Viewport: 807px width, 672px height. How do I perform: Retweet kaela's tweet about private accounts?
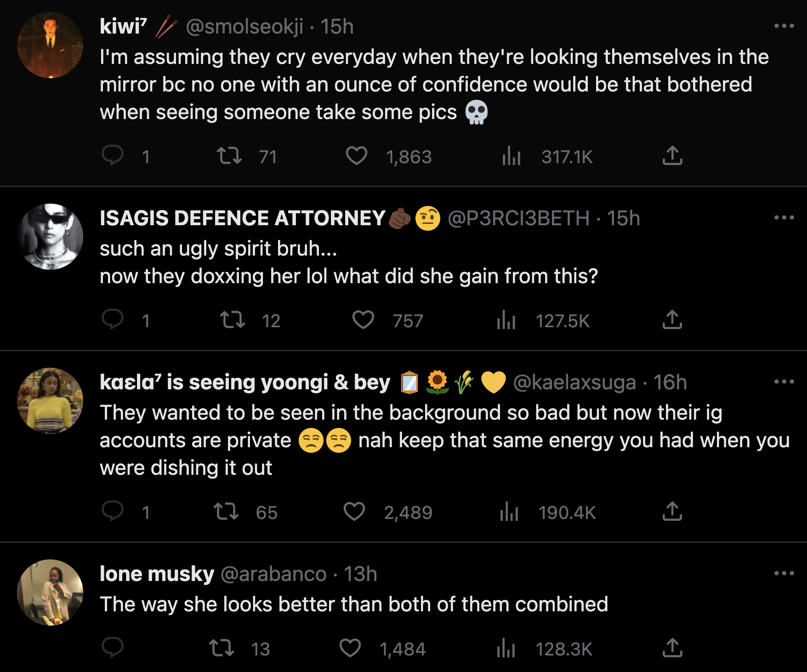226,511
